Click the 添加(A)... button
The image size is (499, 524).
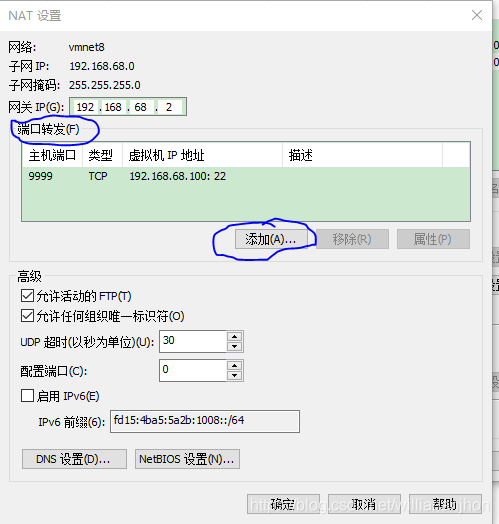[x=271, y=239]
